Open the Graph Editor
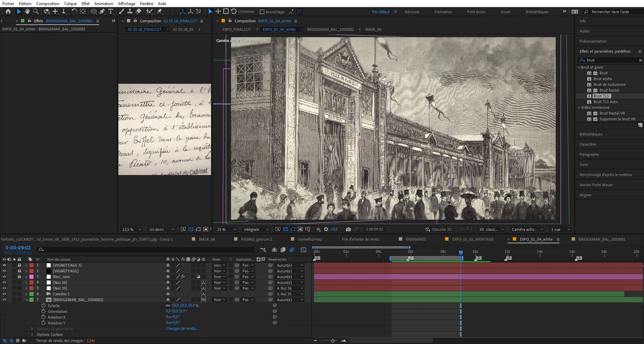The image size is (644, 344). pyautogui.click(x=303, y=250)
